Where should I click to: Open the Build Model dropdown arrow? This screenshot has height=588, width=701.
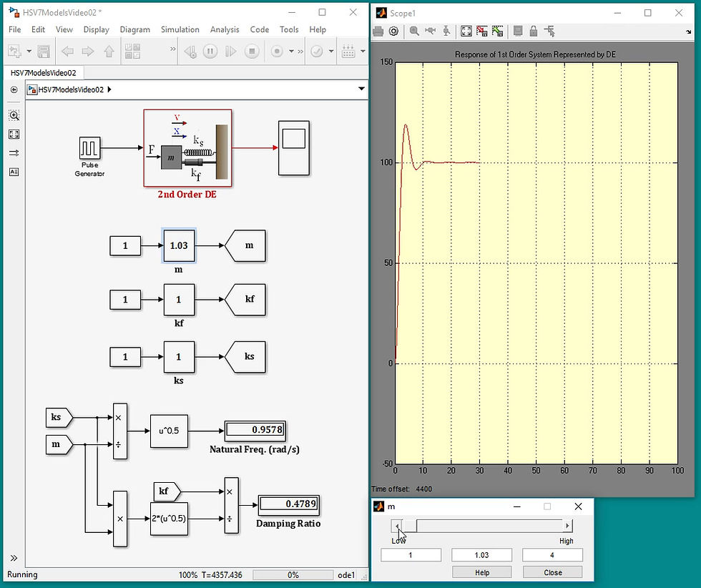coord(363,52)
